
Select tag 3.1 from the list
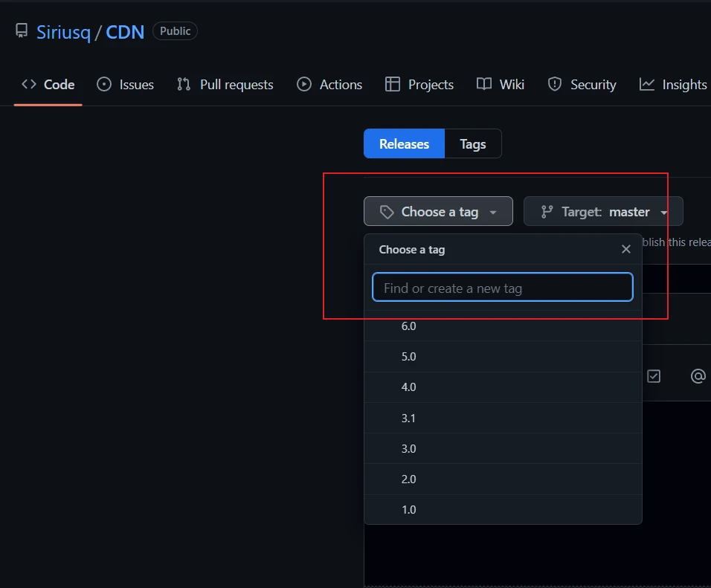click(503, 418)
